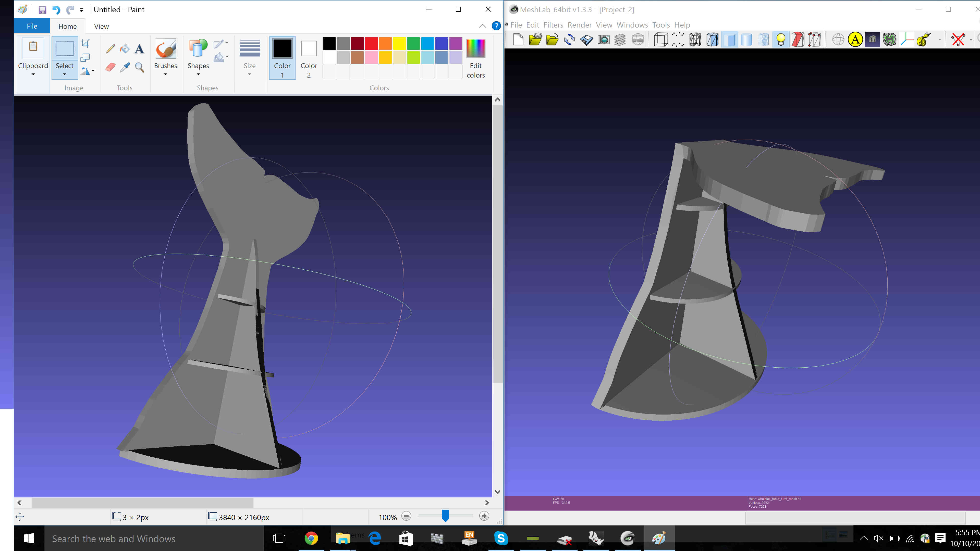Open the MeshLab Render menu

point(579,25)
